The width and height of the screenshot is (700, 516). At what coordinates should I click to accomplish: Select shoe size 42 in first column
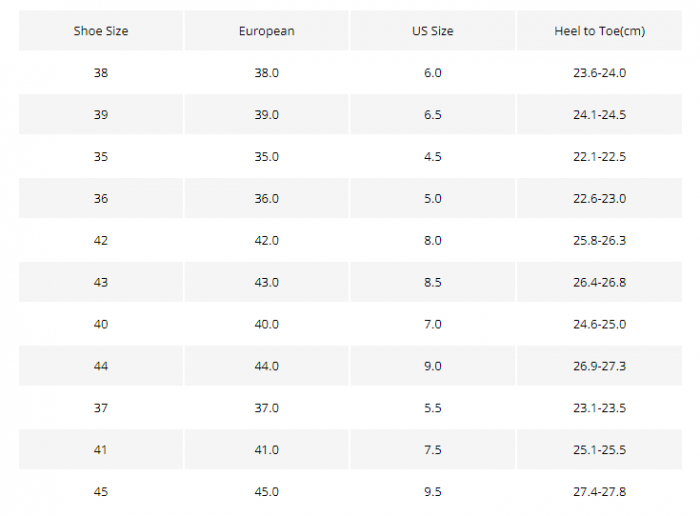[x=101, y=241]
